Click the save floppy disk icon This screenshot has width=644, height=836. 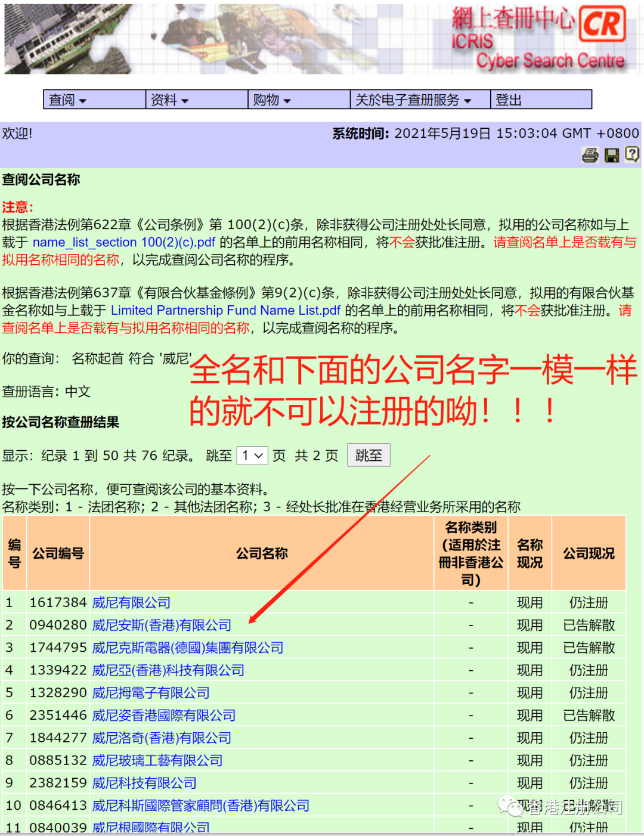(x=610, y=155)
